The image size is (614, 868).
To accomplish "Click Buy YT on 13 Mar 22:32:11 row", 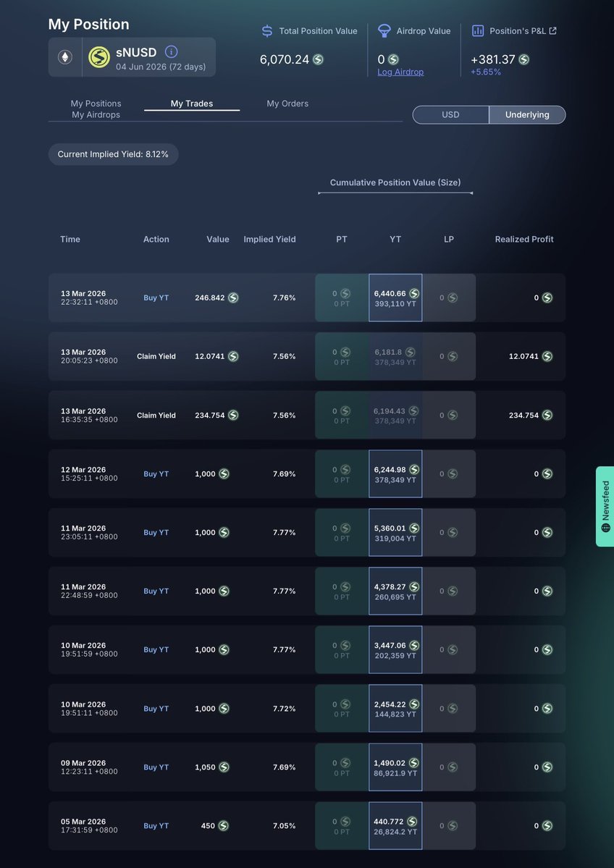I will click(x=156, y=298).
